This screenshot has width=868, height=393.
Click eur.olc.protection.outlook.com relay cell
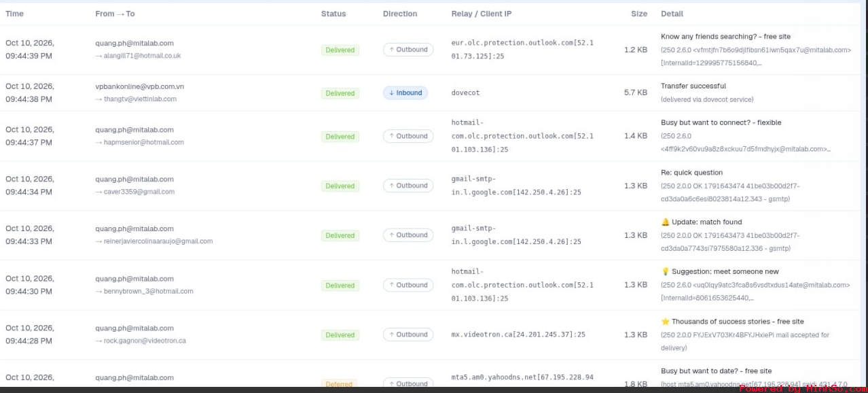click(x=522, y=50)
